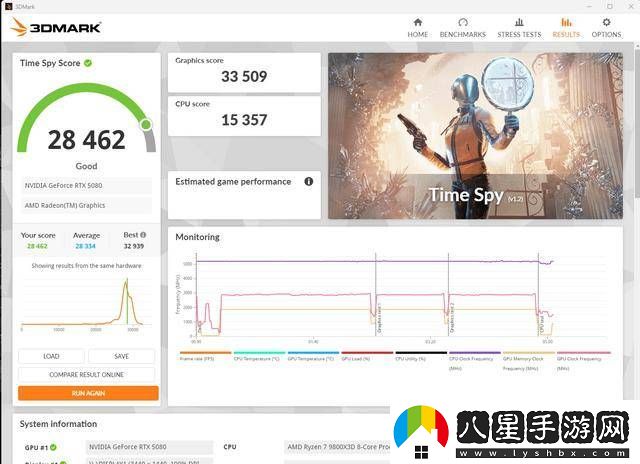
Task: Toggle the CPU Temperature legend series
Action: 259,356
